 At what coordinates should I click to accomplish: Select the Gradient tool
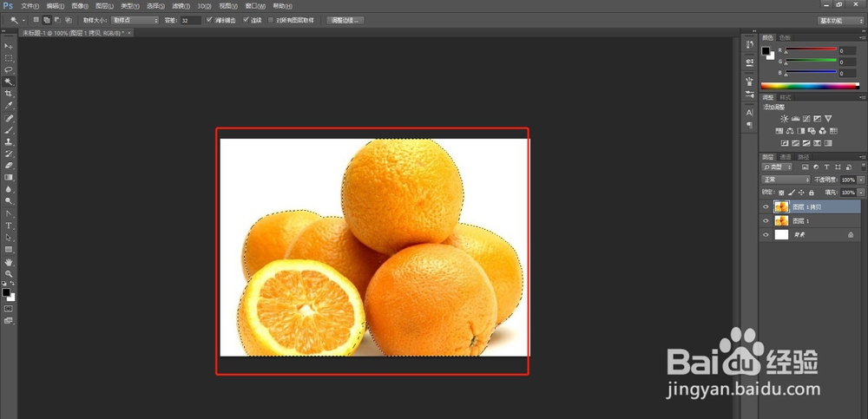(9, 178)
